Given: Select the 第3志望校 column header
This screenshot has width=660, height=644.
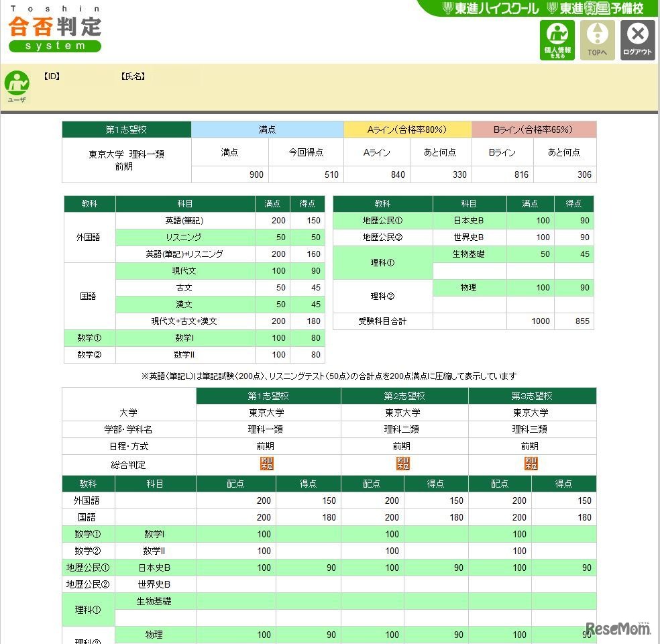Looking at the screenshot, I should 532,396.
